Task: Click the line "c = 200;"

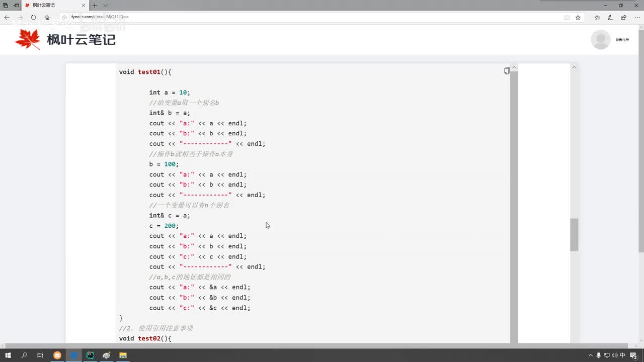Action: 164,226
